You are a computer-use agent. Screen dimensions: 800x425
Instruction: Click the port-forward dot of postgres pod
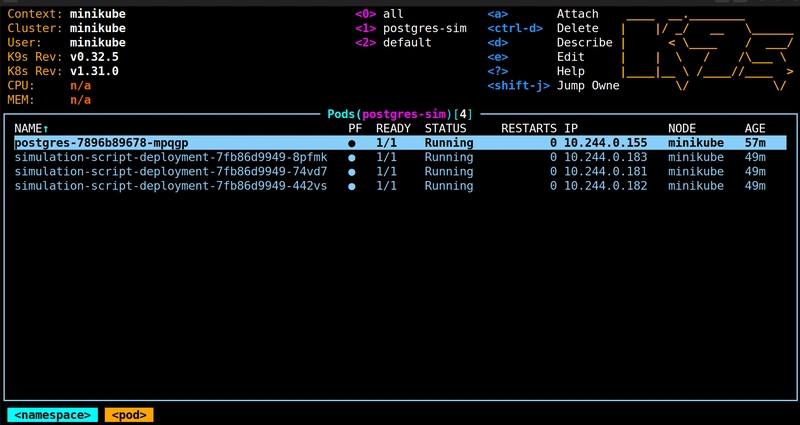pos(352,143)
